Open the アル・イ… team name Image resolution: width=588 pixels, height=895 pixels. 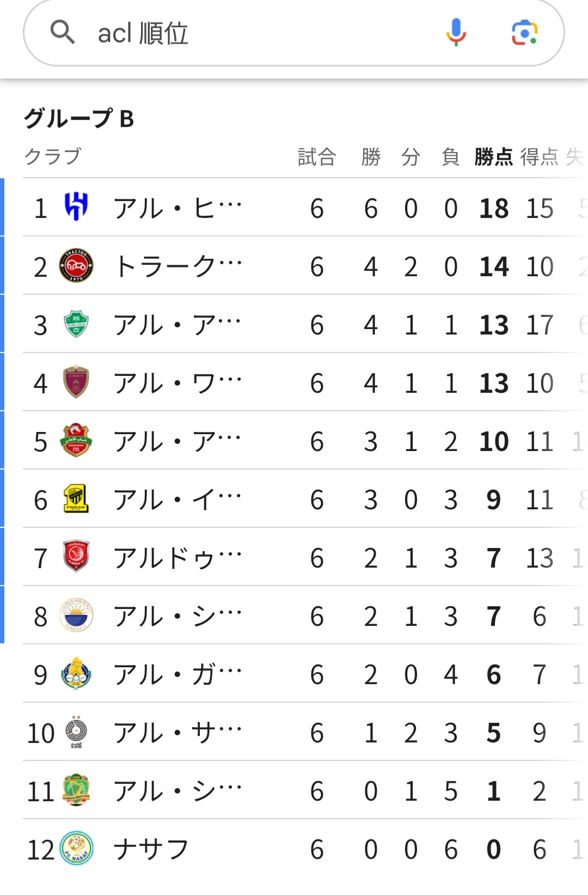pos(177,500)
